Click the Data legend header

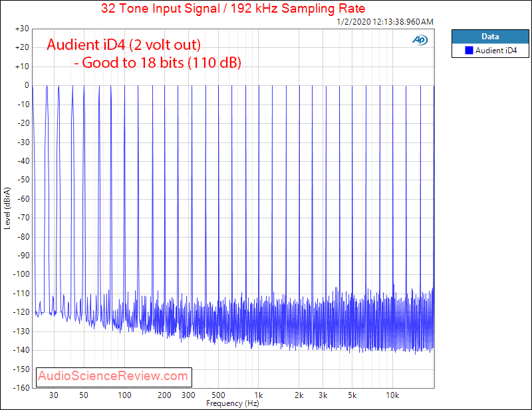coord(490,37)
